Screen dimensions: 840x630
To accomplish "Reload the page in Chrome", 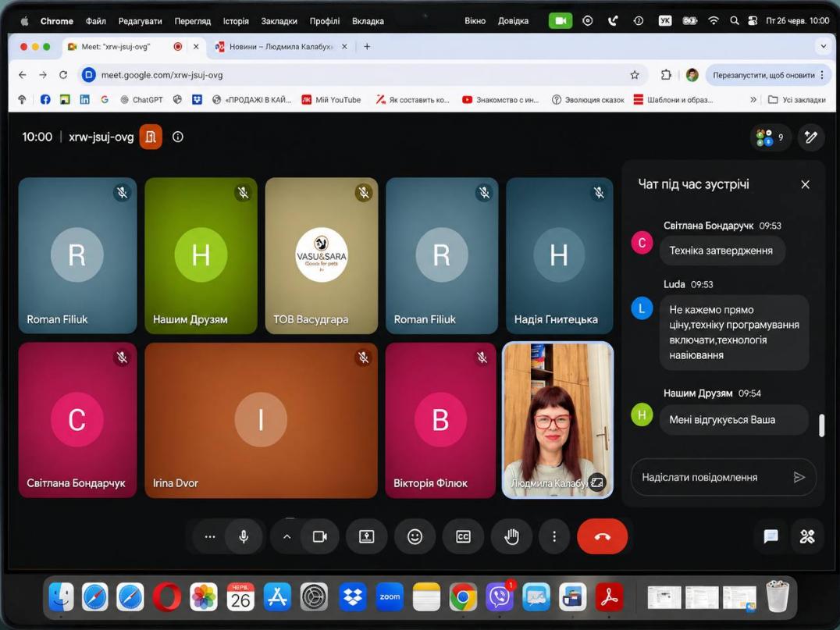I will (63, 75).
